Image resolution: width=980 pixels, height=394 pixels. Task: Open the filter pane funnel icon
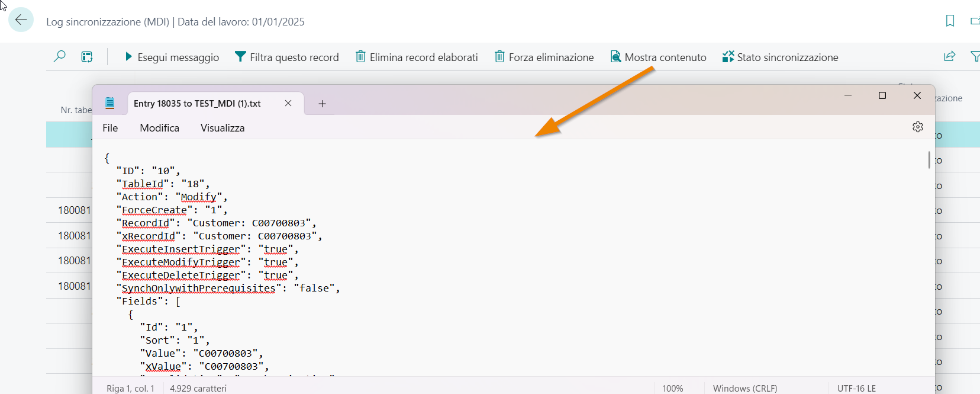coord(975,56)
